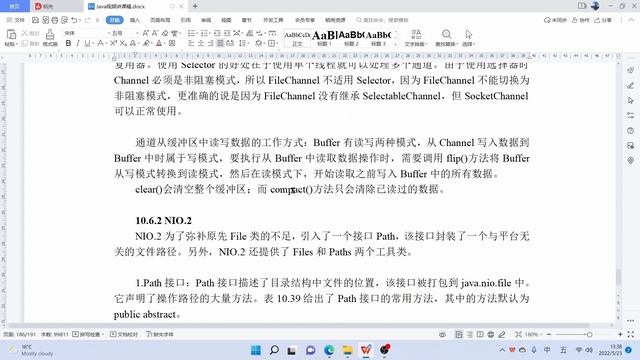Image resolution: width=640 pixels, height=360 pixels.
Task: Undo the last action
Action: tap(73, 20)
